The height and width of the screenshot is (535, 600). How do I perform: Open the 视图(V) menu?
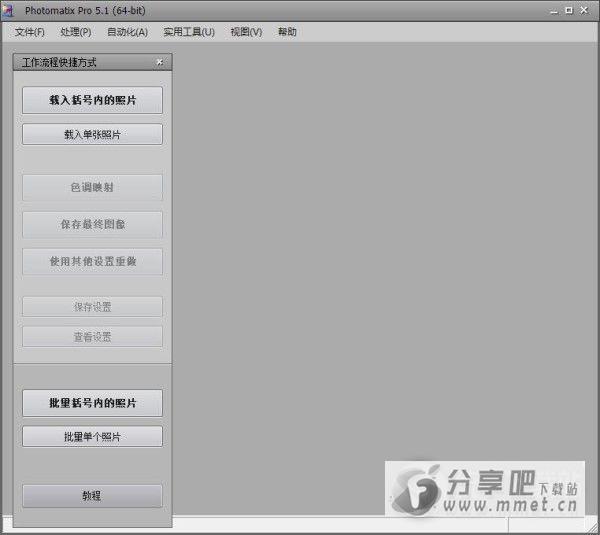tap(246, 32)
